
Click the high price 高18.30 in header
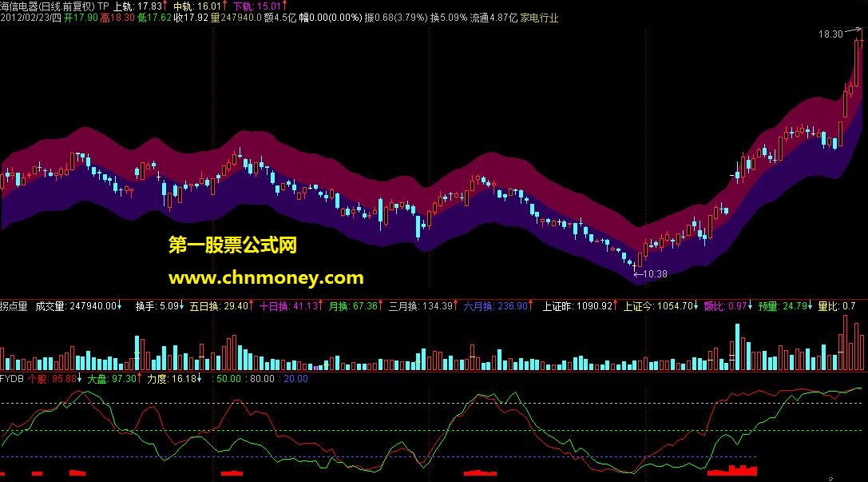117,18
